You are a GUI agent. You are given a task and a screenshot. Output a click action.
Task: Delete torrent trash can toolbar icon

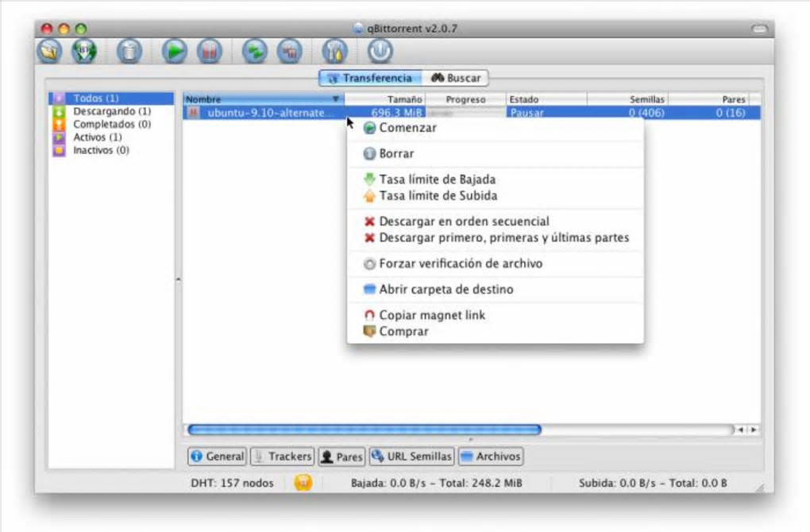click(129, 51)
